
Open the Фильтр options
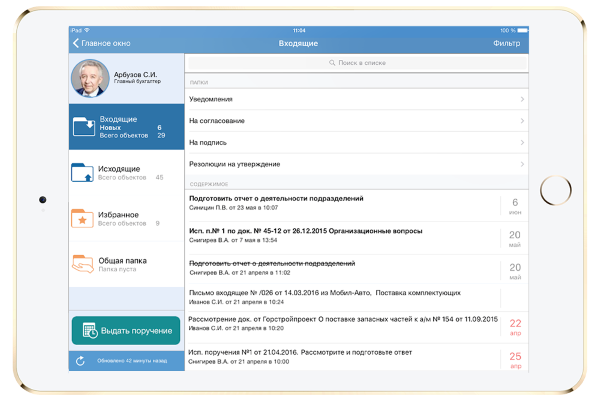coord(506,44)
